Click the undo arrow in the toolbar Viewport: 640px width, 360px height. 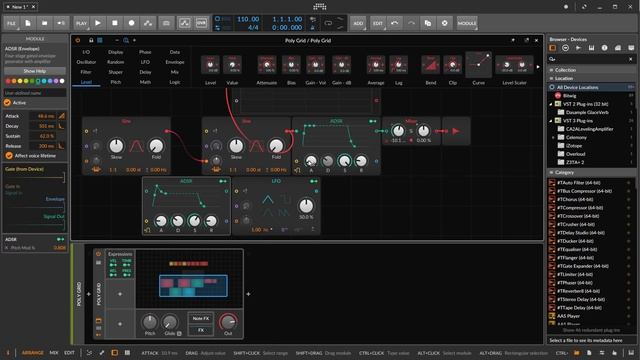395,23
